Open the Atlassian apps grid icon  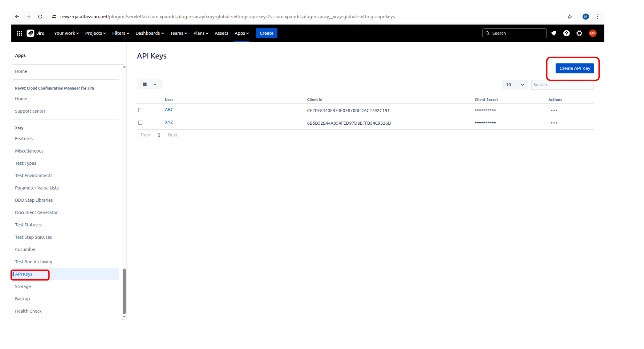tap(19, 33)
